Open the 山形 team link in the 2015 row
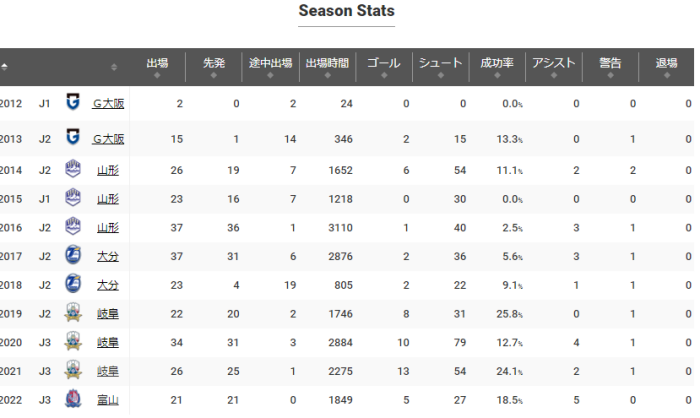 108,199
